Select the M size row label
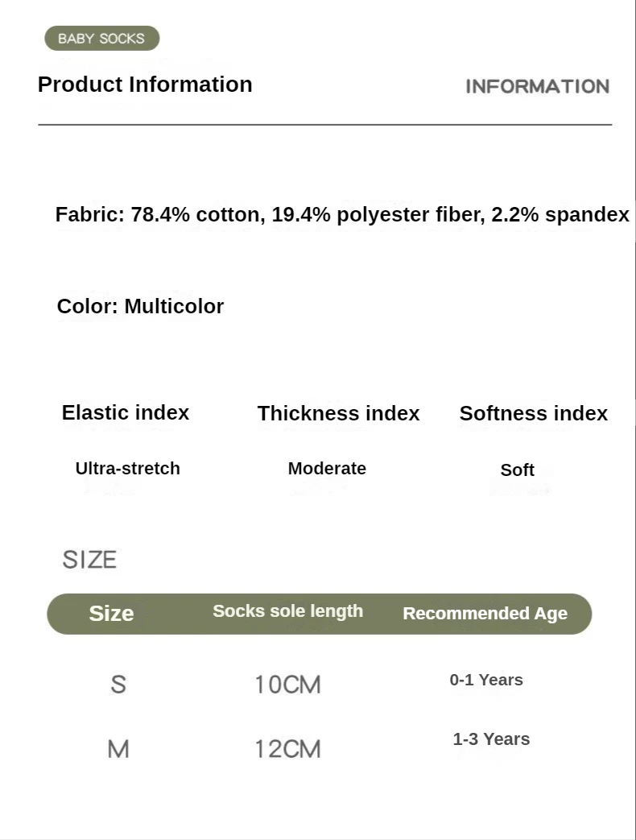 point(118,749)
